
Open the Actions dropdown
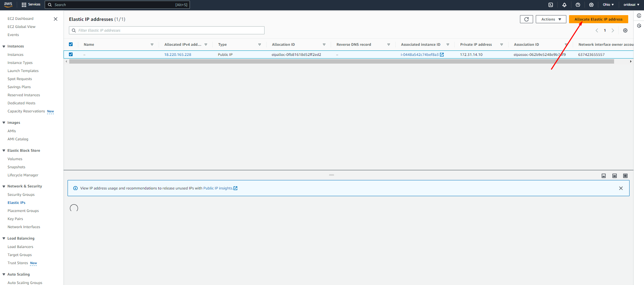pyautogui.click(x=551, y=19)
